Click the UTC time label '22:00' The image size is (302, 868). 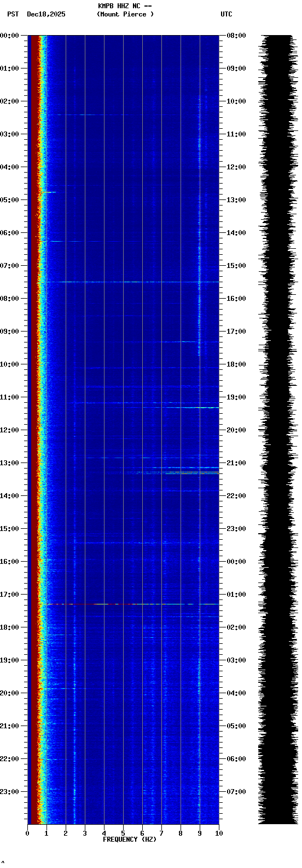click(236, 496)
